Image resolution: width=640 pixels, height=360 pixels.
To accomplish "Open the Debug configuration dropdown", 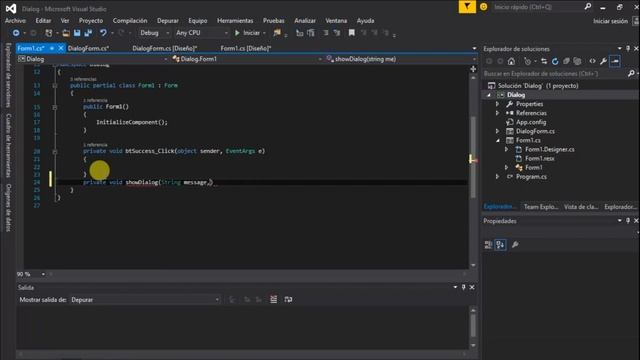I will 155,33.
